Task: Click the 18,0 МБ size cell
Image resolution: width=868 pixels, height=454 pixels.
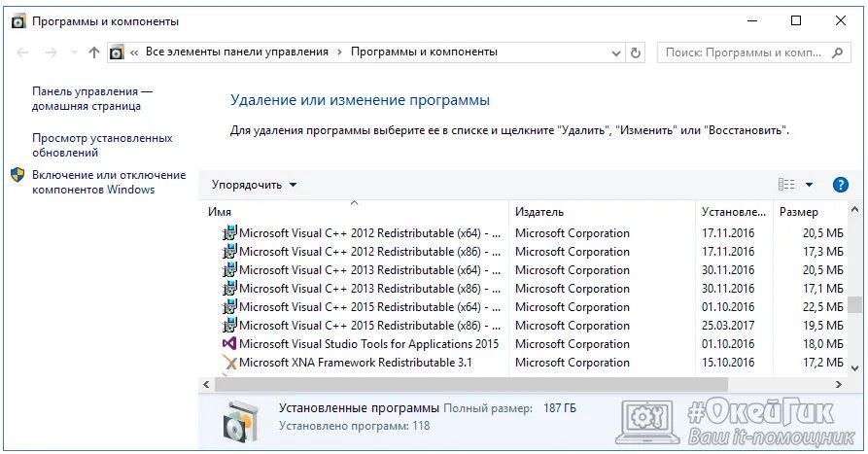Action: point(823,344)
